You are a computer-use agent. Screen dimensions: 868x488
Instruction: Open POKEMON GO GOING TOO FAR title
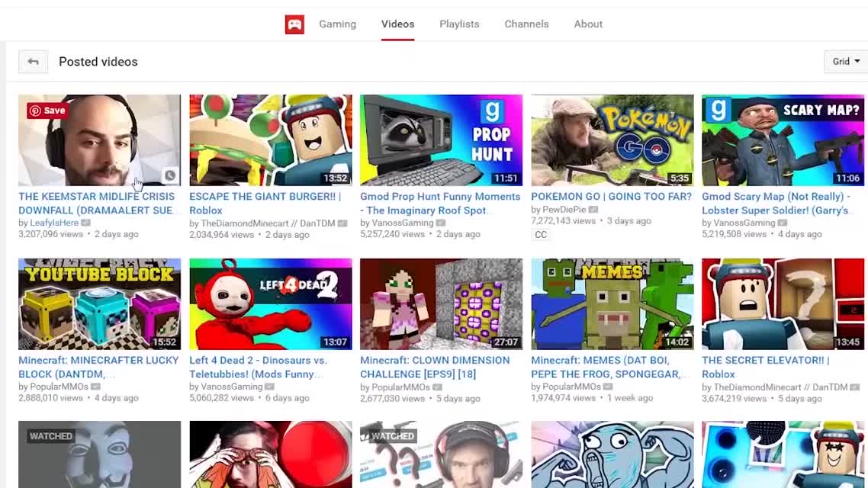click(611, 197)
